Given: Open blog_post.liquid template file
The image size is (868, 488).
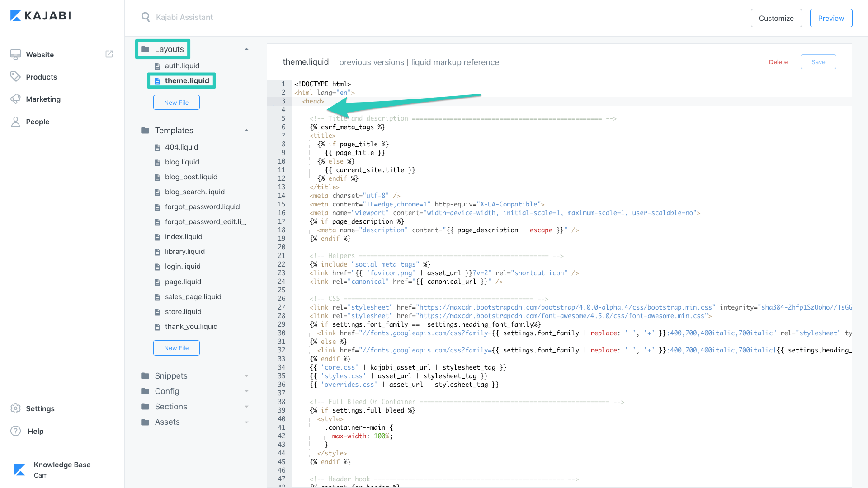Looking at the screenshot, I should coord(191,177).
